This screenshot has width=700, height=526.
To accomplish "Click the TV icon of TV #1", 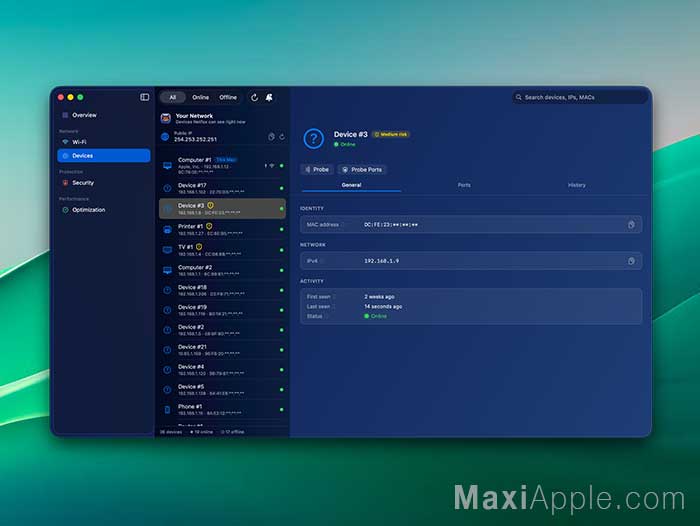I will (167, 250).
